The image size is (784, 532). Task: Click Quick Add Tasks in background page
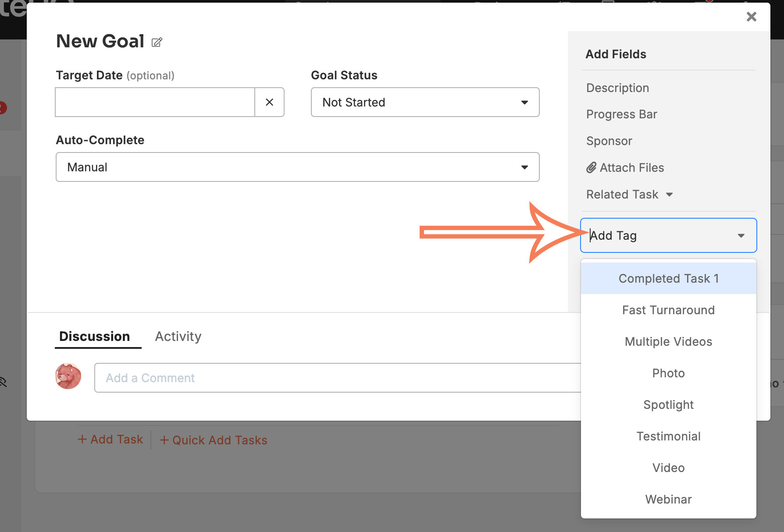point(214,440)
